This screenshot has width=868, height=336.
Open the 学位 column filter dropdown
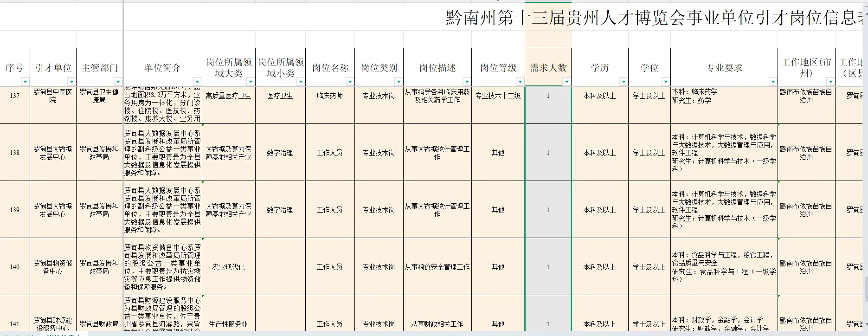point(666,82)
